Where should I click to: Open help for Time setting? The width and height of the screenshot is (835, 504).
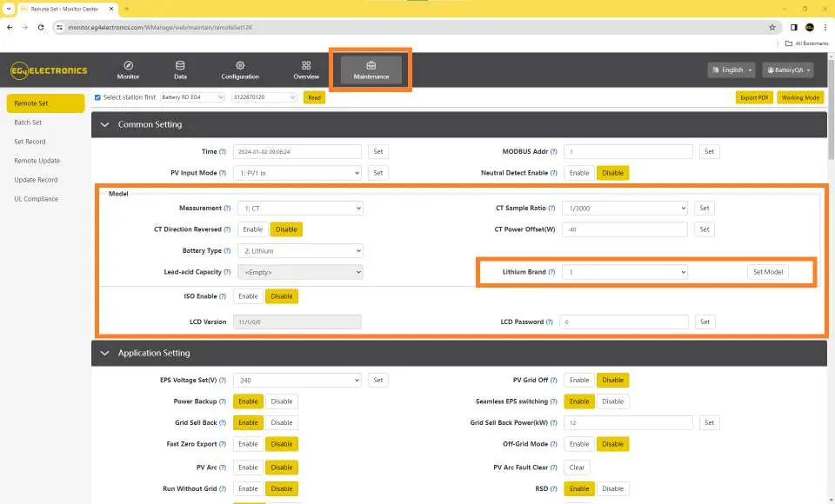pyautogui.click(x=223, y=152)
